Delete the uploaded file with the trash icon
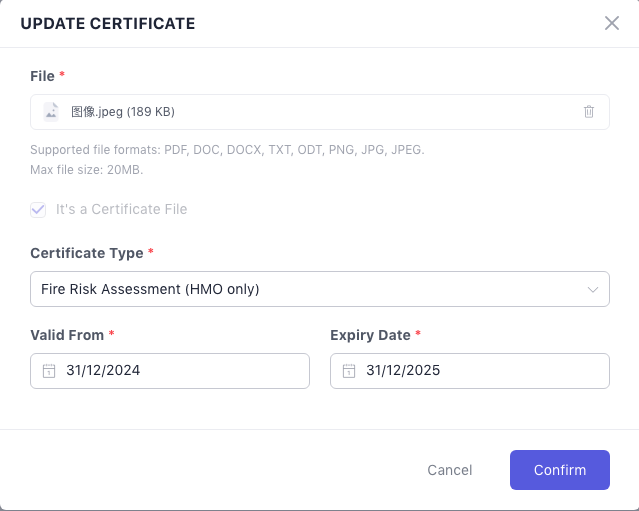 (x=589, y=112)
